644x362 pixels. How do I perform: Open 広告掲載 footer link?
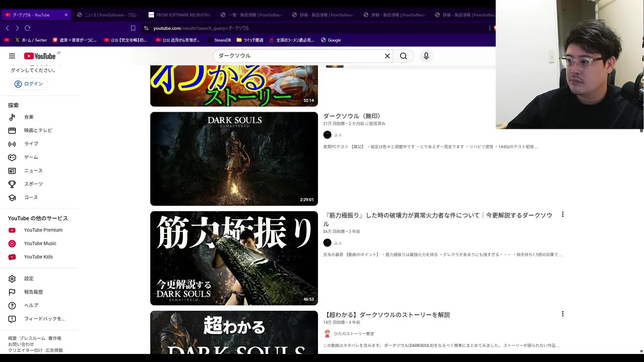(x=54, y=350)
